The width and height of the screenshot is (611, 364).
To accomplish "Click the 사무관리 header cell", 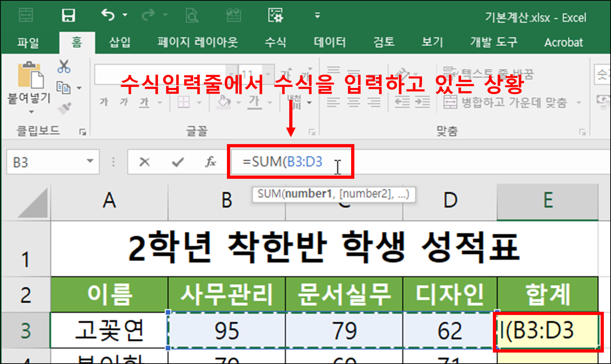I will [x=227, y=295].
